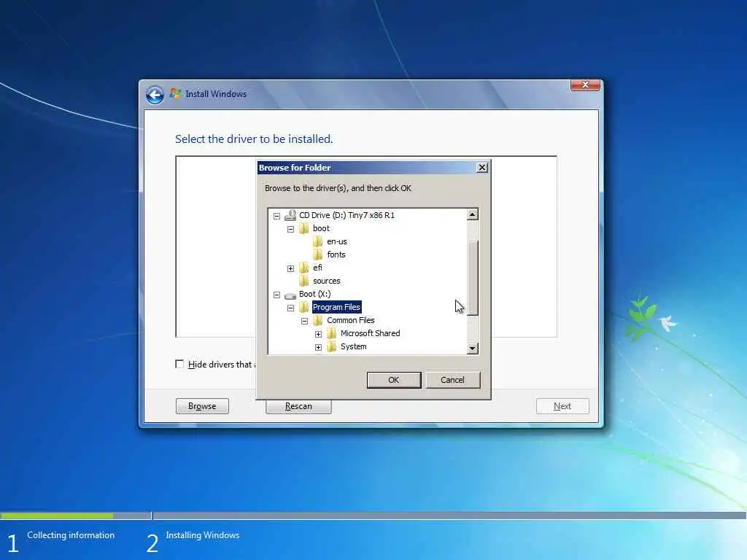Click 'Select the driver to be installed.' heading

(x=254, y=139)
